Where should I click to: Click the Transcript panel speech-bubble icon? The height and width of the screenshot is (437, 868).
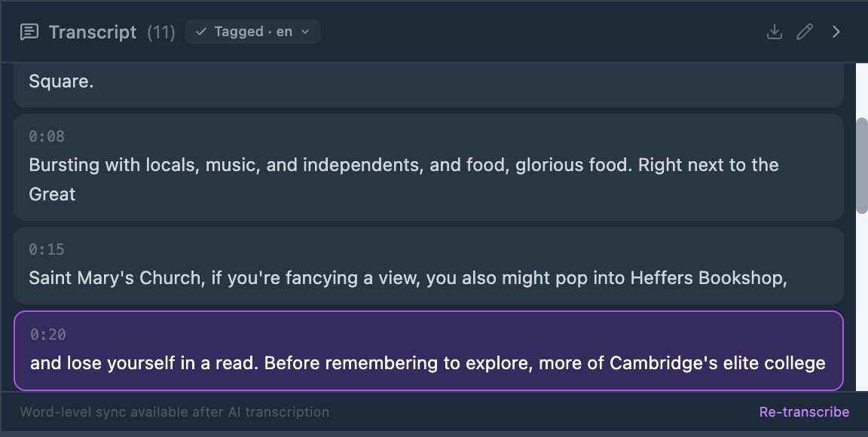click(29, 32)
